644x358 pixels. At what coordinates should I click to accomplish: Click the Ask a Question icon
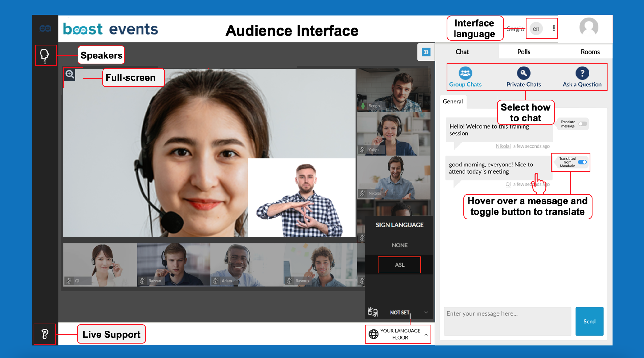tap(582, 73)
